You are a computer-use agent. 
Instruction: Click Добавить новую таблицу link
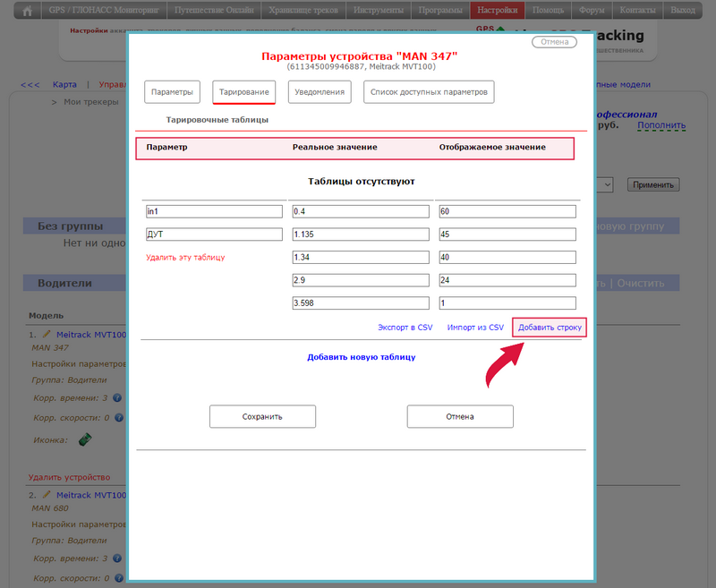pos(361,357)
